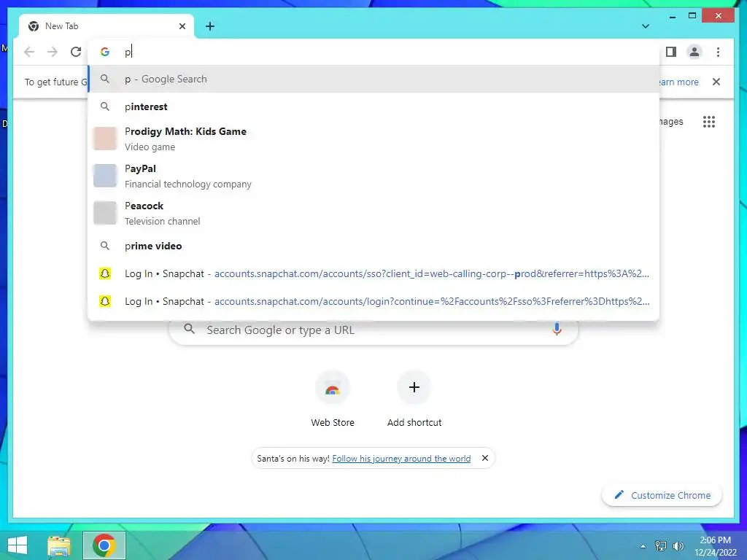Select the Peacock Television channel suggestion
Image resolution: width=747 pixels, height=560 pixels.
tap(374, 213)
